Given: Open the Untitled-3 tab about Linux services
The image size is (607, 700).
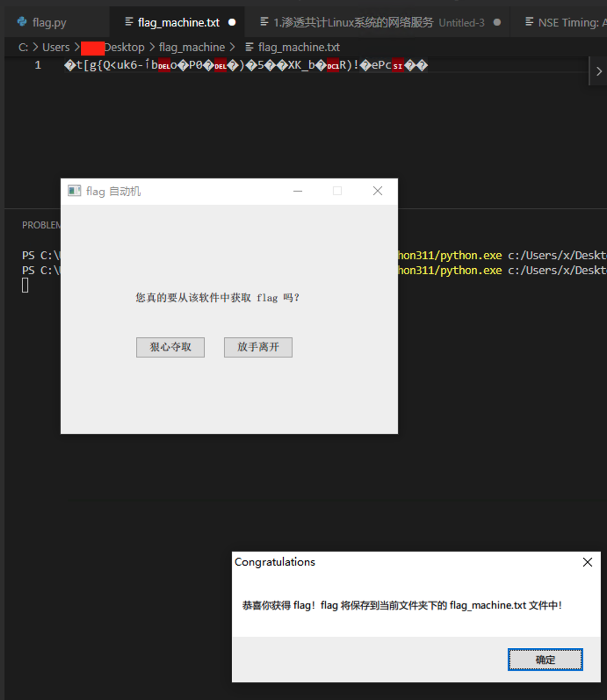Looking at the screenshot, I should click(378, 22).
